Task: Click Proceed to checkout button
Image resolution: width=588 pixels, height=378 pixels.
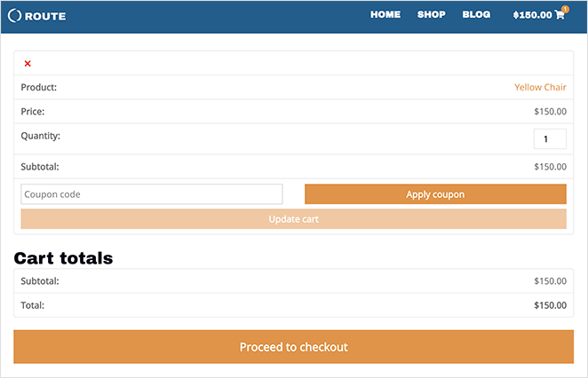Action: pos(294,347)
